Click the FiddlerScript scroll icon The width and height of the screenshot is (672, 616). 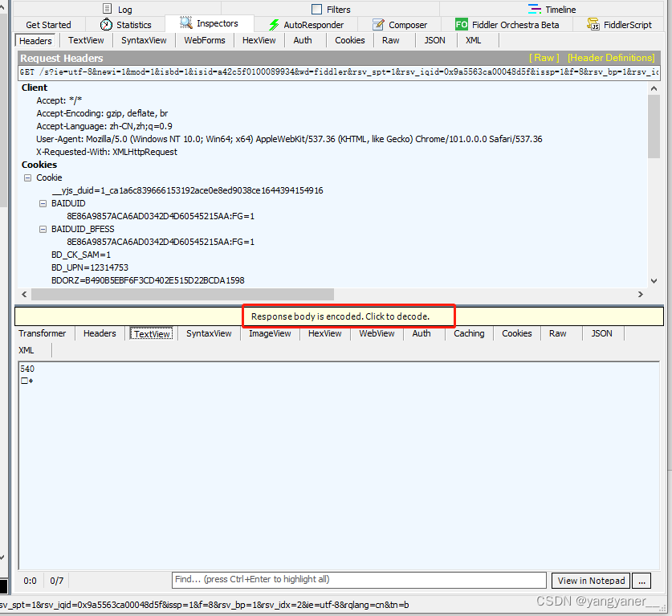coord(593,24)
